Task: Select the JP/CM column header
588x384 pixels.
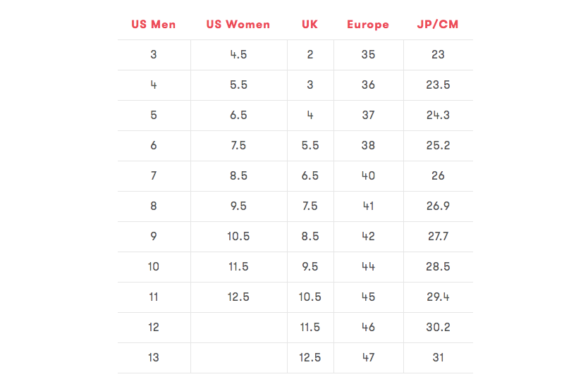Action: (x=438, y=25)
